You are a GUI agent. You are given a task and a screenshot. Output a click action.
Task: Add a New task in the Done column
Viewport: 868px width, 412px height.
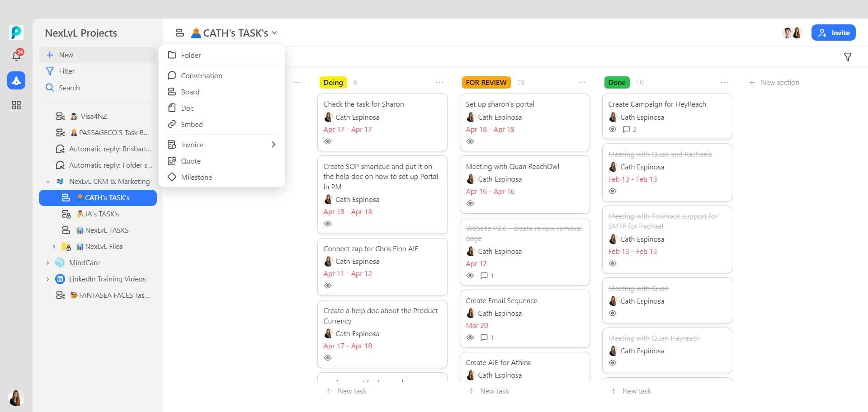630,391
